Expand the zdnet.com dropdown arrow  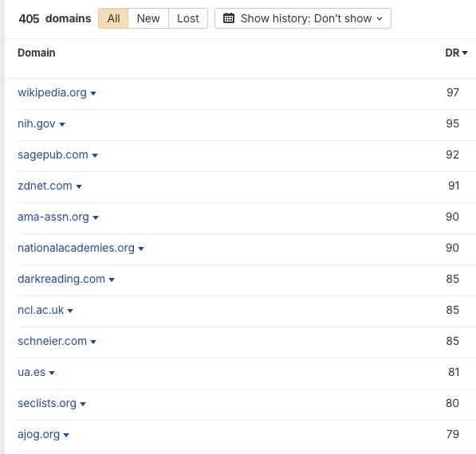pos(79,186)
